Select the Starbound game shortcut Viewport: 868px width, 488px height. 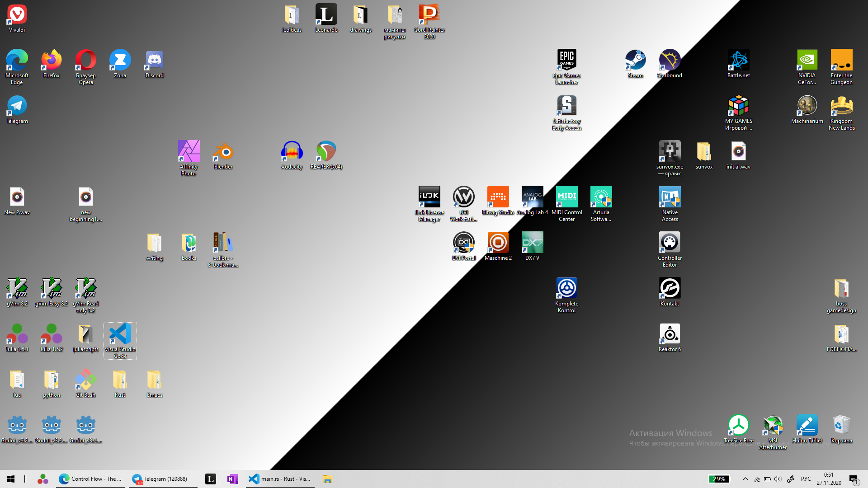click(670, 64)
